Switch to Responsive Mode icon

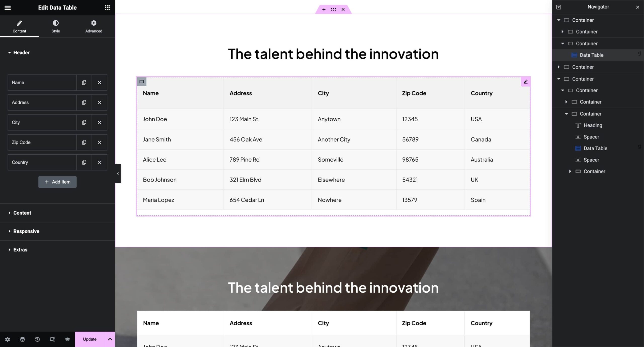pos(53,339)
